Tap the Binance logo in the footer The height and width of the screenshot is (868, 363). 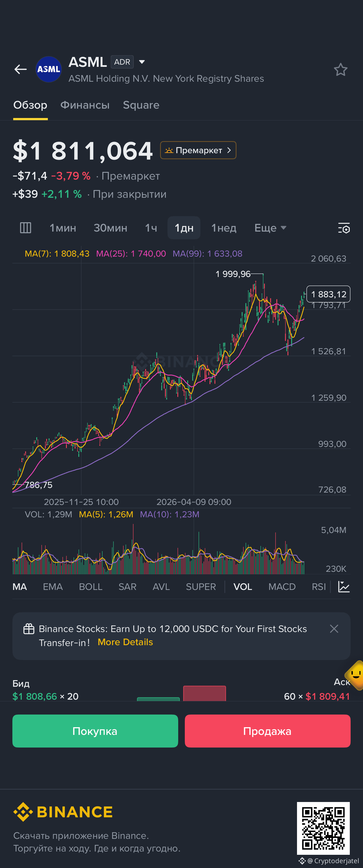tap(63, 812)
